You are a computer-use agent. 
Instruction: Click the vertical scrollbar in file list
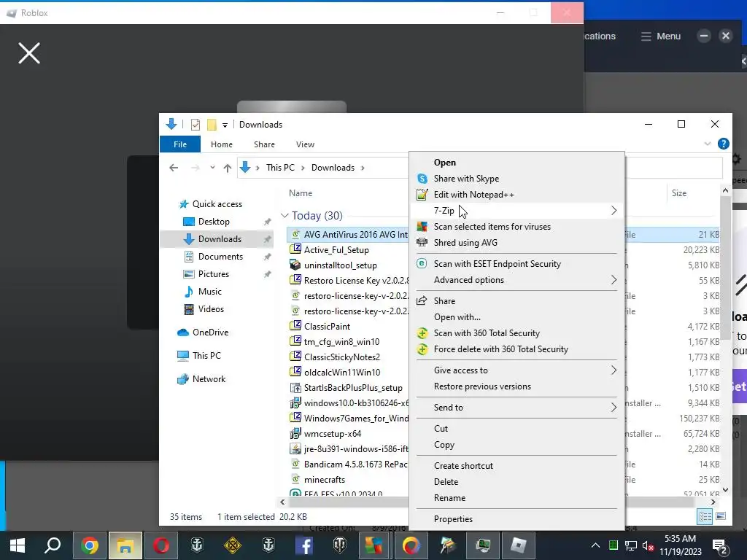[725, 267]
